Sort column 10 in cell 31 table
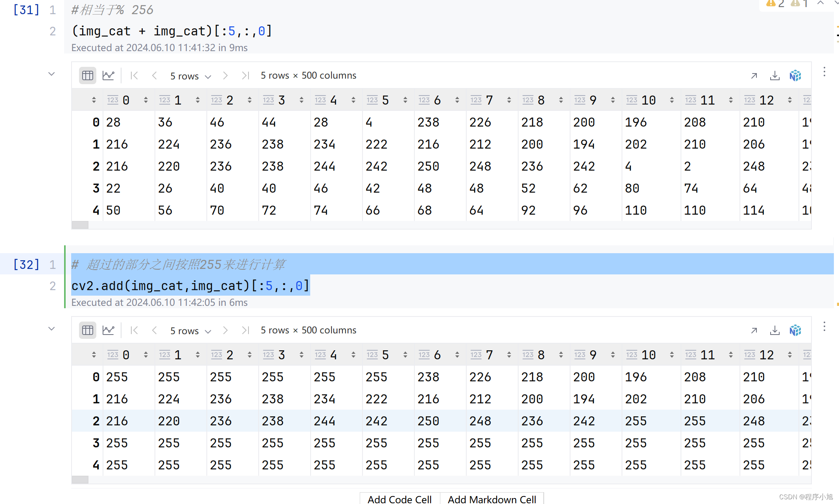 [x=672, y=100]
